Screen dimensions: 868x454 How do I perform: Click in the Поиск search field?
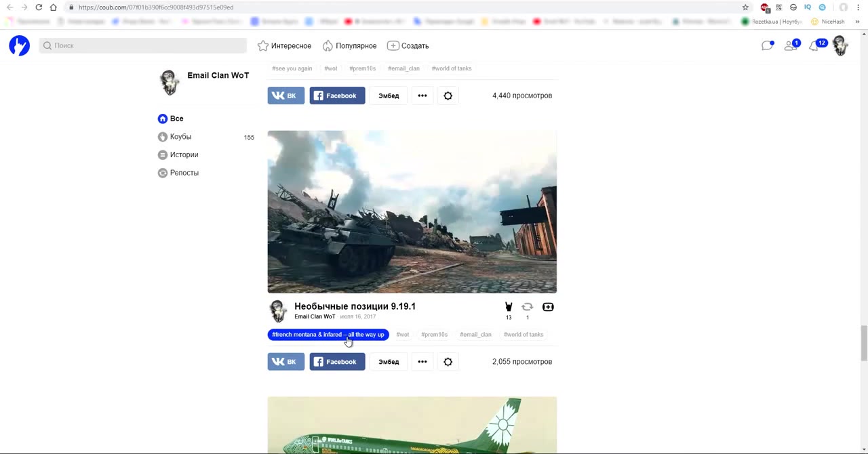click(x=143, y=45)
